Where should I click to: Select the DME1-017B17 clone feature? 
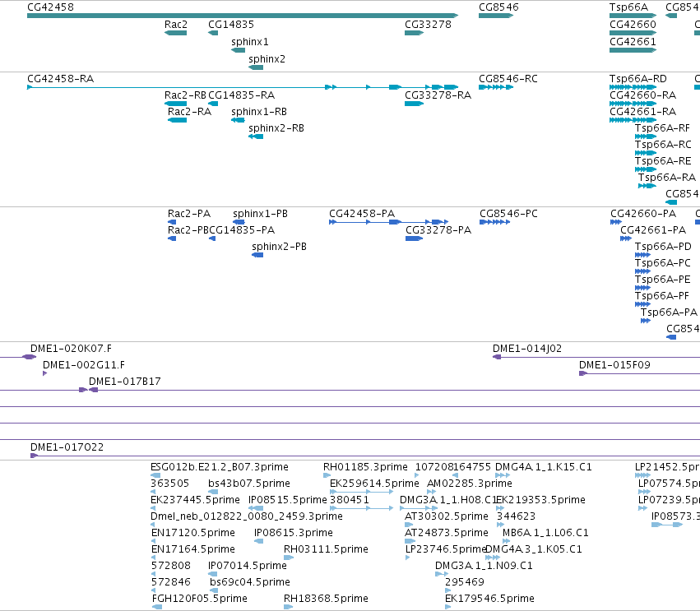pyautogui.click(x=93, y=390)
